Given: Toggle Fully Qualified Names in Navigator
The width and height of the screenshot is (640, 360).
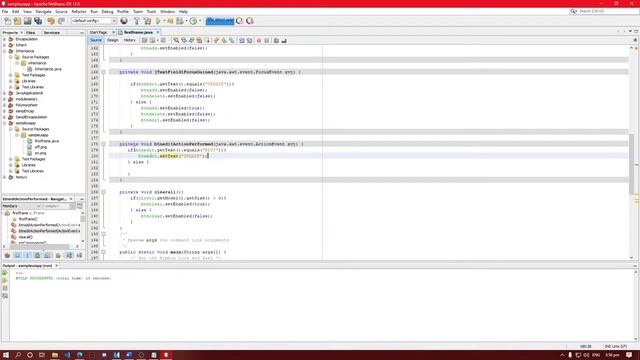Looking at the screenshot, I should point(58,256).
